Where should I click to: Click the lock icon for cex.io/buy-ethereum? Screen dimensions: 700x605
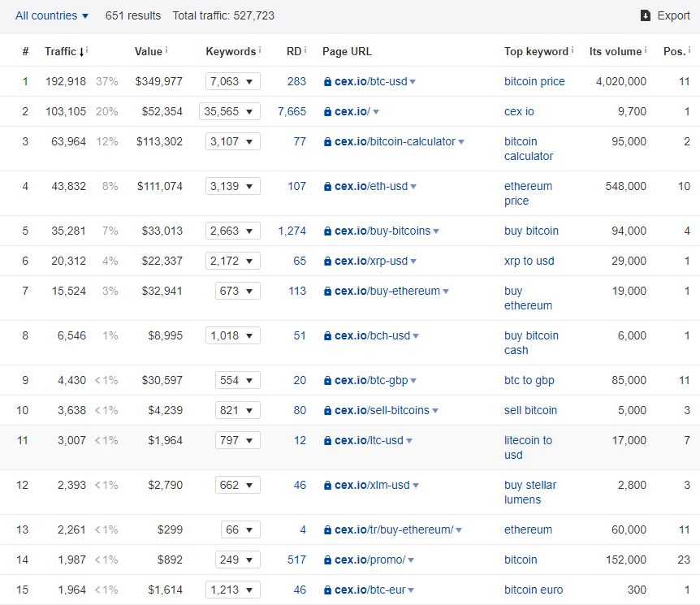coord(328,291)
